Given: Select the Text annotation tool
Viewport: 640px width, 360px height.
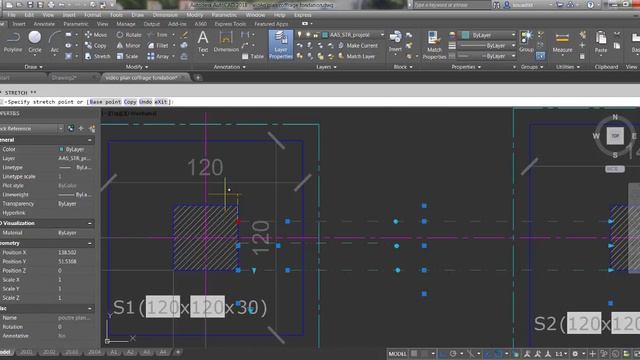Looking at the screenshot, I should click(203, 43).
